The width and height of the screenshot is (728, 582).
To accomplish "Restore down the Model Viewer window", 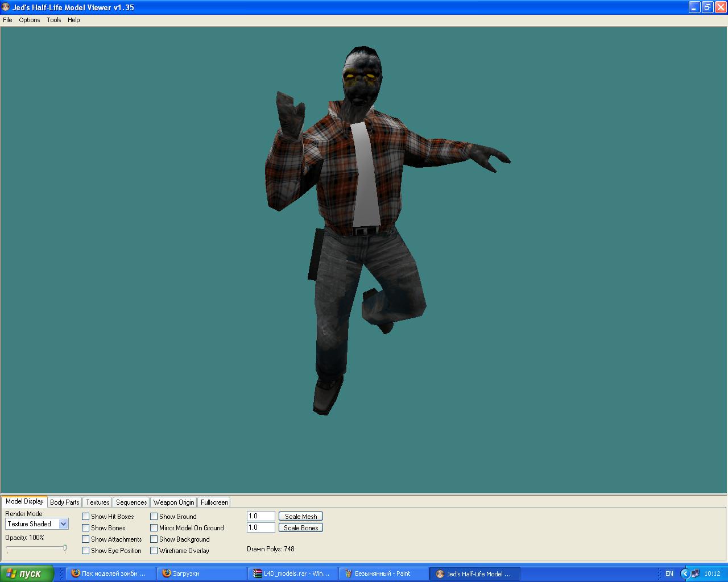I will (708, 7).
